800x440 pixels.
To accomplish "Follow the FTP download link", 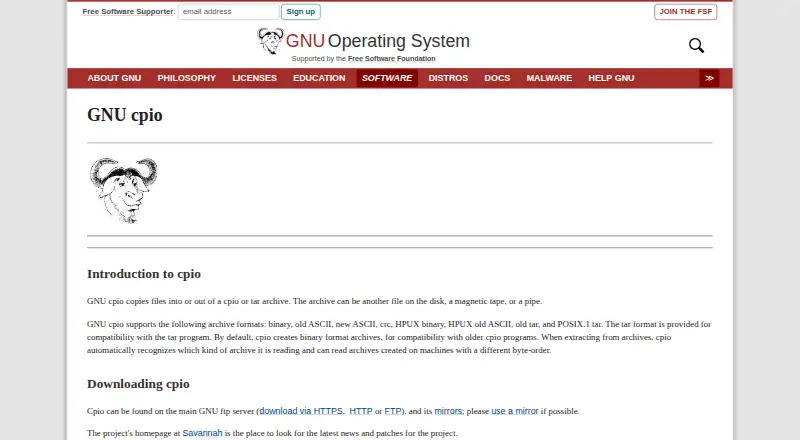I will [393, 411].
